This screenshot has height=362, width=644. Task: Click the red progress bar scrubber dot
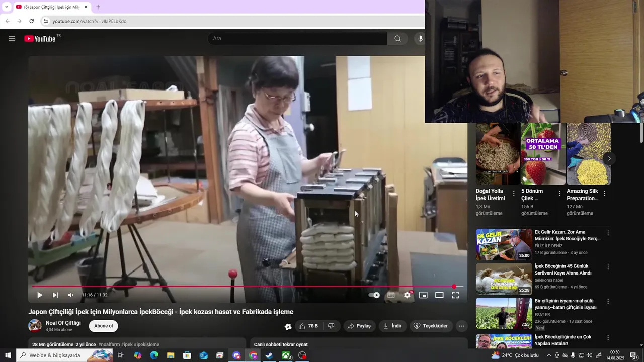454,287
